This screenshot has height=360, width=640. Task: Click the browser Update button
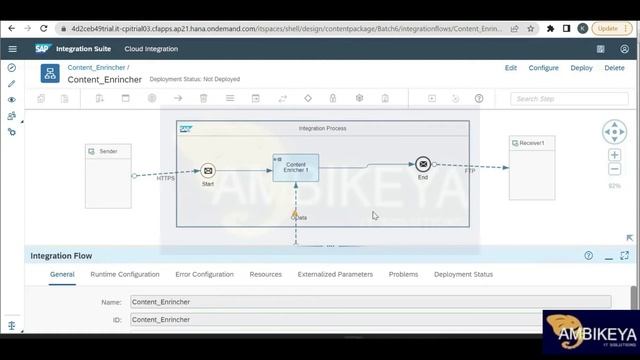click(x=612, y=29)
